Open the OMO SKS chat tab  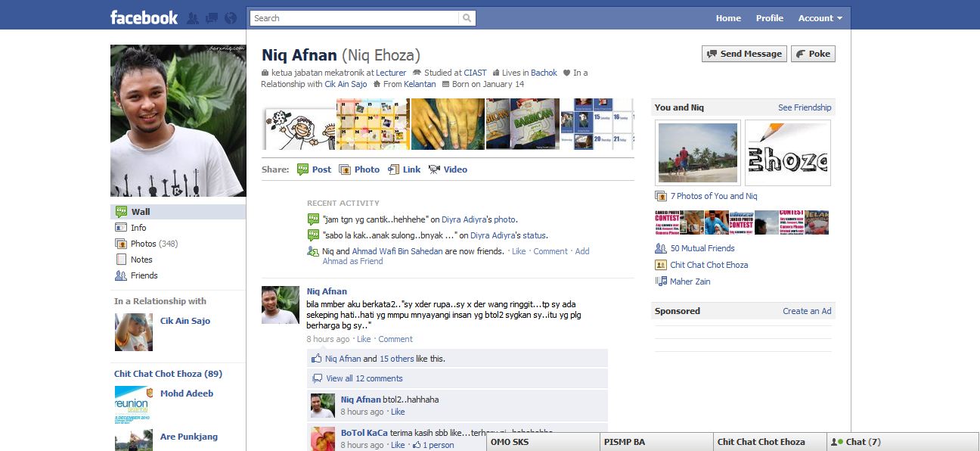coord(543,442)
